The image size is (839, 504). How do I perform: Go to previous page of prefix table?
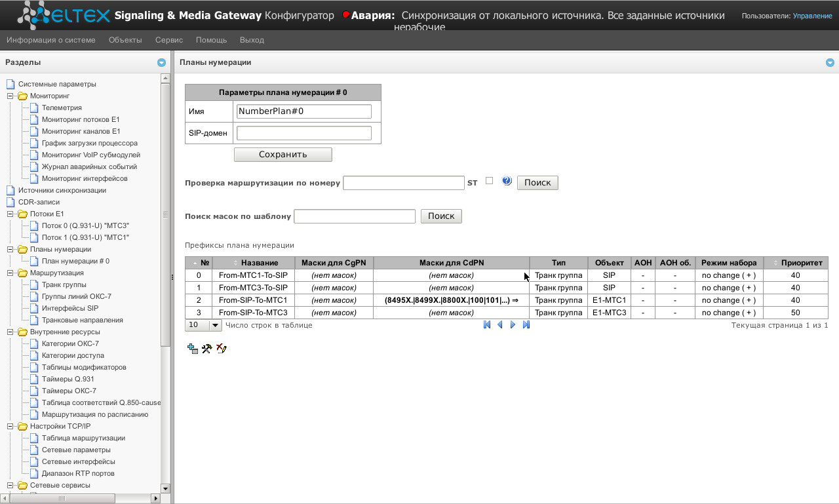499,325
